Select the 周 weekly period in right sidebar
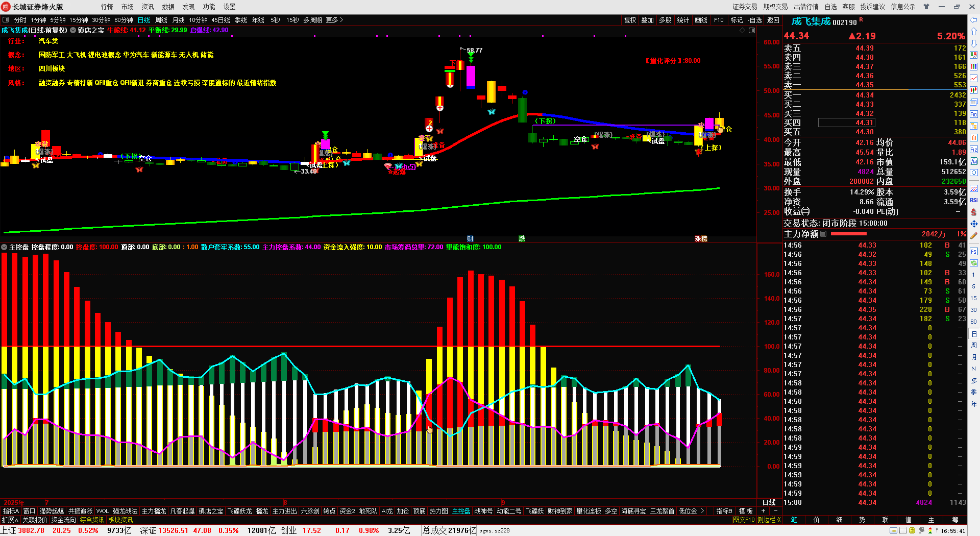 pos(974,346)
